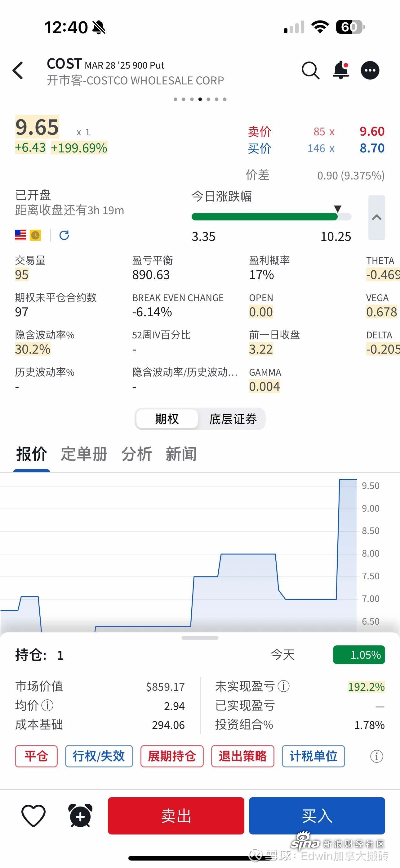Tap the 交易量 value 95
This screenshot has width=400, height=868.
pos(21,275)
